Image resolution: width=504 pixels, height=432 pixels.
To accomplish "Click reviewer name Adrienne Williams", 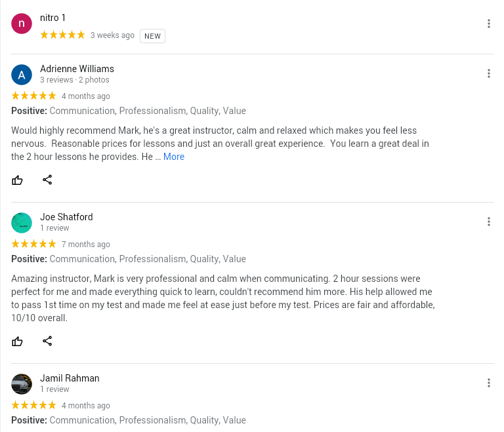I will (77, 69).
